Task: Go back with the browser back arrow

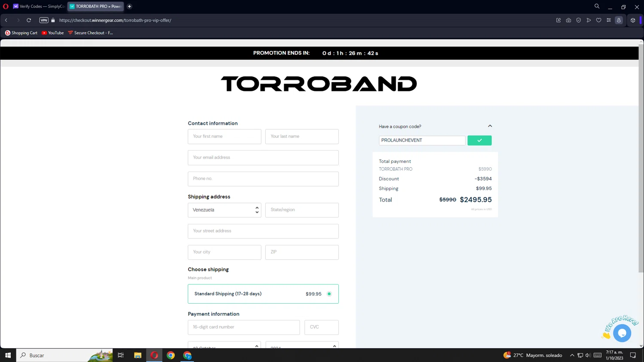Action: (6, 20)
